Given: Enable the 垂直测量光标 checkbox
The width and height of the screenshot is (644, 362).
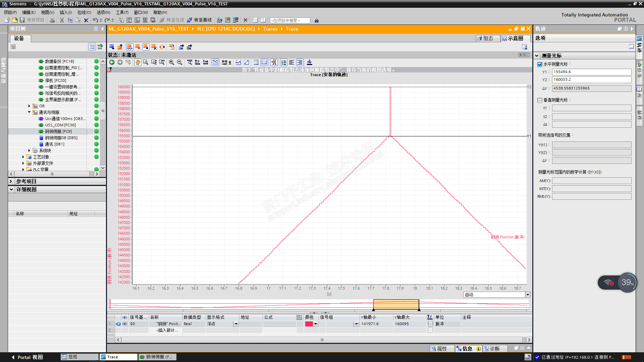Looking at the screenshot, I should [540, 100].
